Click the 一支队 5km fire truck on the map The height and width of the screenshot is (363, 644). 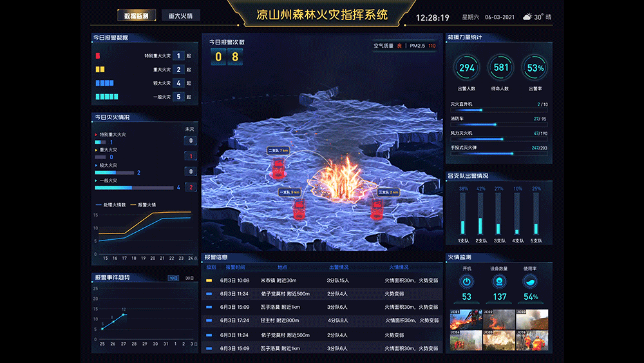(299, 209)
